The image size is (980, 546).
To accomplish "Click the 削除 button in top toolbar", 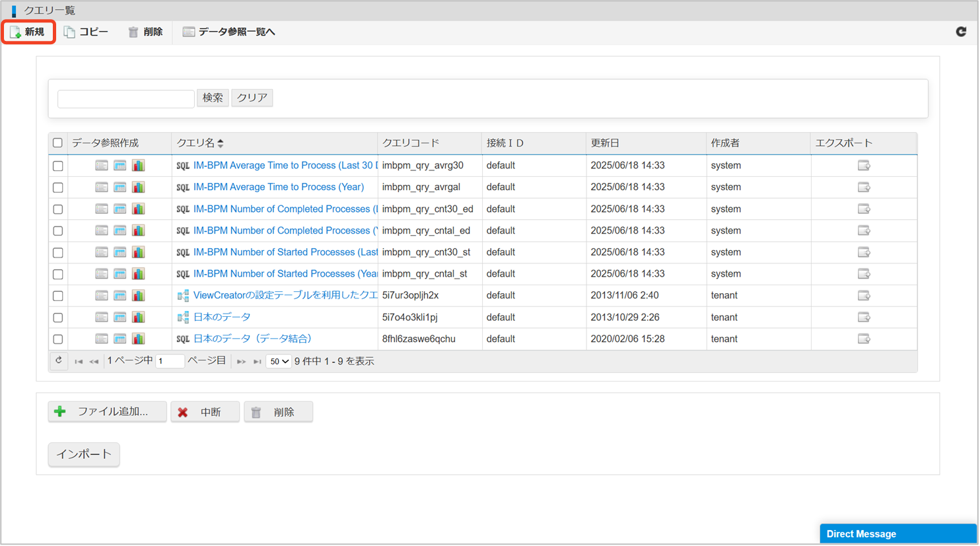I will 145,32.
